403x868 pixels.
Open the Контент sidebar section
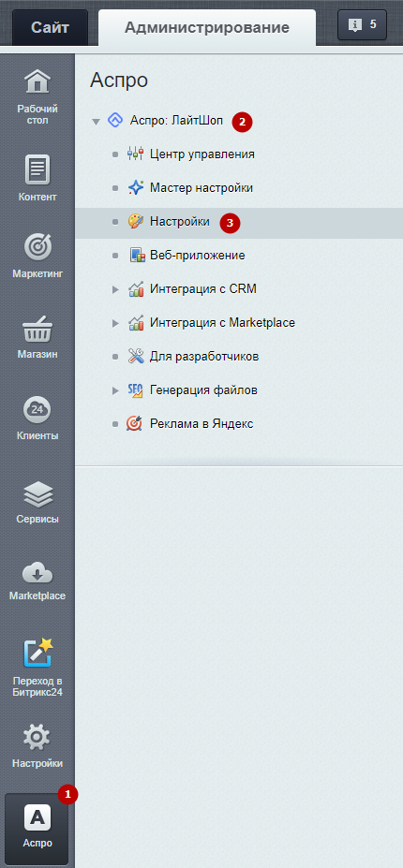point(37,178)
